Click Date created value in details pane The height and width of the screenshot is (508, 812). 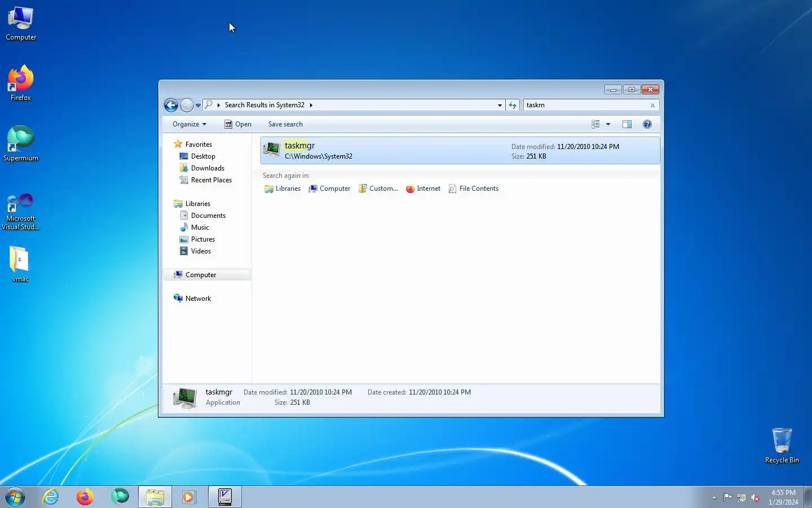[440, 392]
